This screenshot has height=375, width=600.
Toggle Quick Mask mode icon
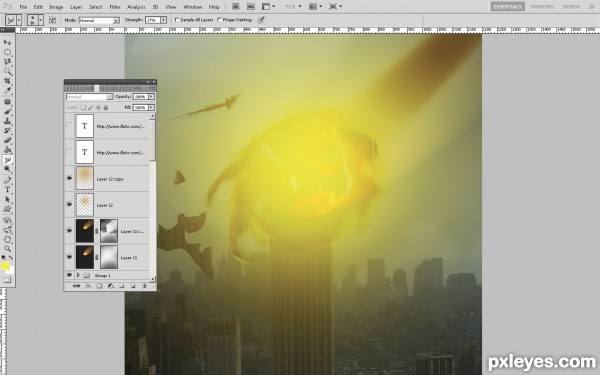coord(7,280)
